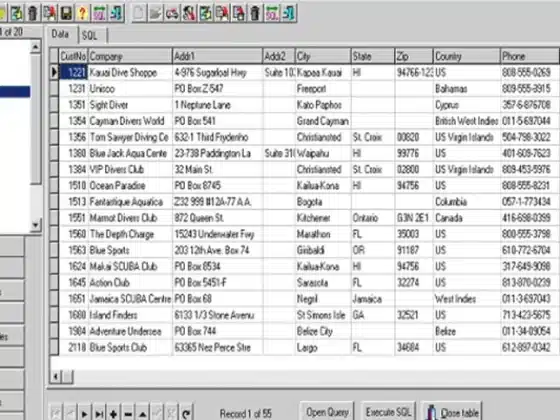Select 'The Depth Charge' company cell
The image size is (560, 420).
tap(130, 234)
